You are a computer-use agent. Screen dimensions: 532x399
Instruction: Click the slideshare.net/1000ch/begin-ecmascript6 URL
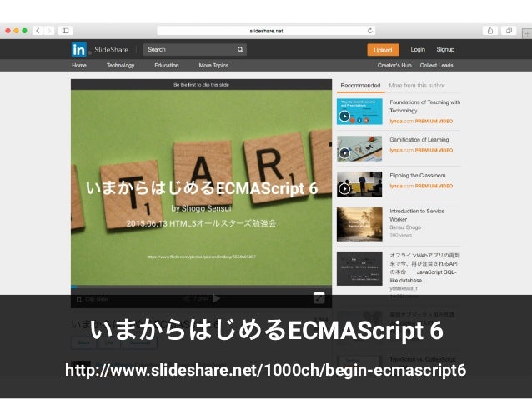[x=266, y=370]
